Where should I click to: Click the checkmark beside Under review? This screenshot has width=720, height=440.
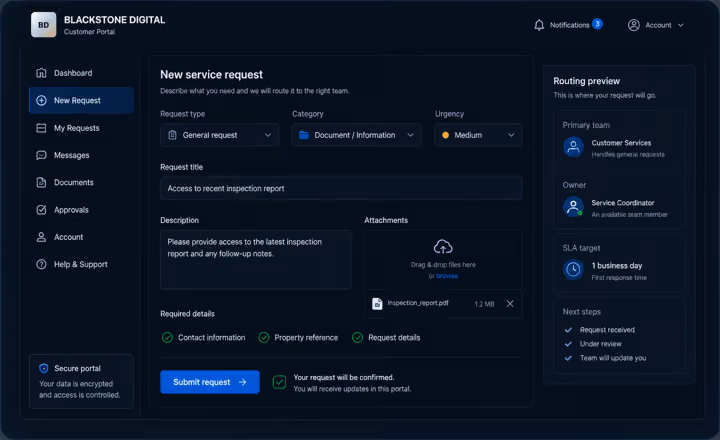click(568, 344)
